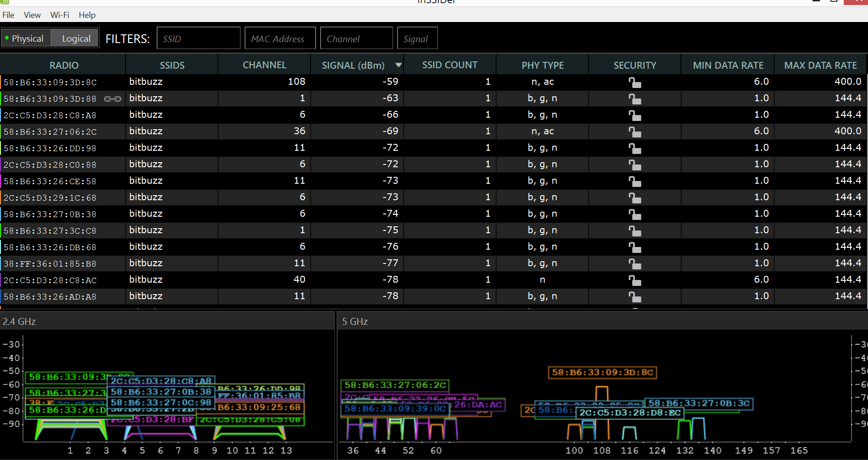
Task: Click open padlock icon in 58:B6:33:09:3D:88 row
Action: [x=634, y=99]
